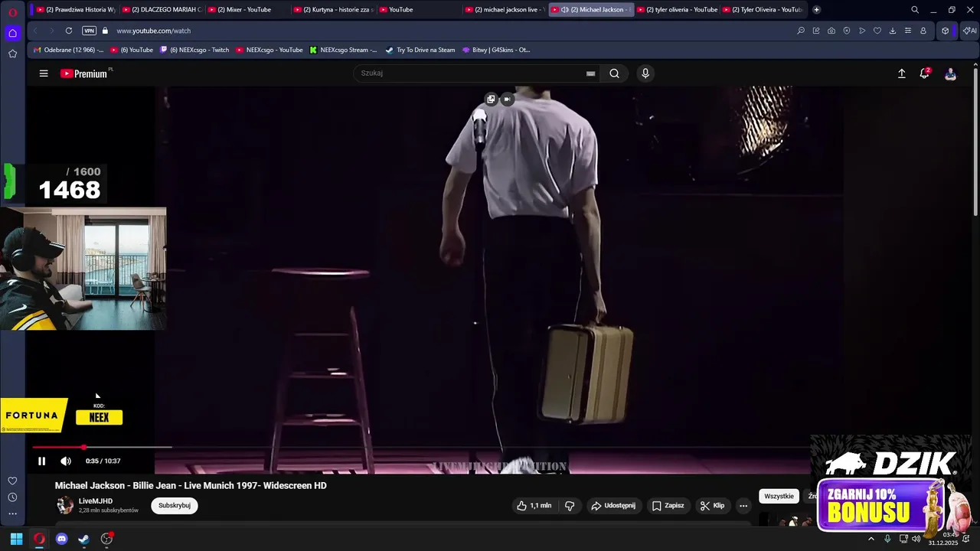Go to YouTube Premium home logo
The image size is (980, 551).
(84, 73)
